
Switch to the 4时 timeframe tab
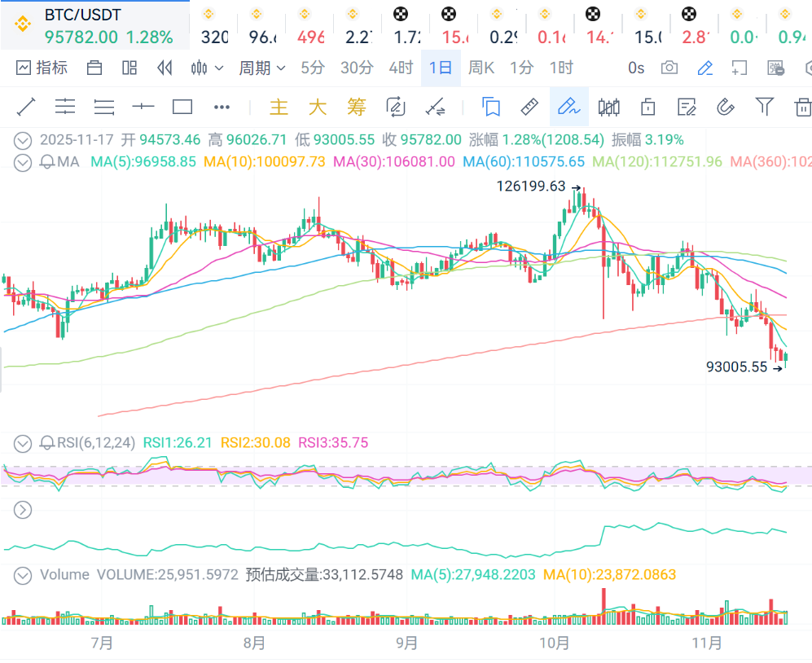pyautogui.click(x=401, y=68)
